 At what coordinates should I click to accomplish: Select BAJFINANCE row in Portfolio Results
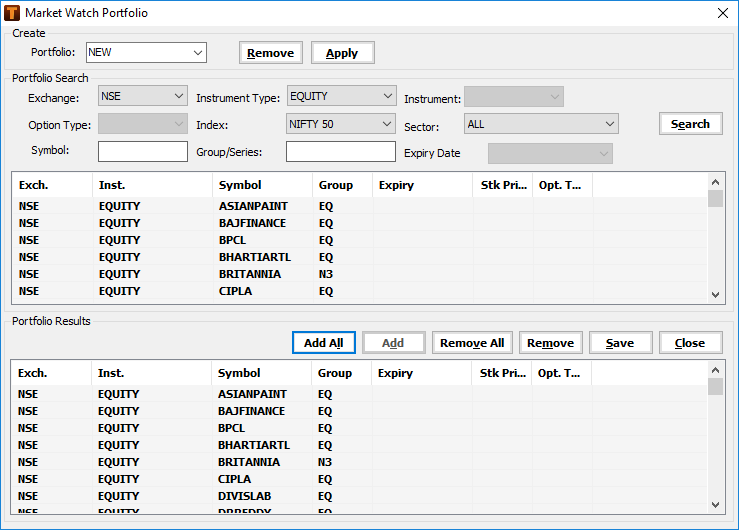[x=359, y=411]
